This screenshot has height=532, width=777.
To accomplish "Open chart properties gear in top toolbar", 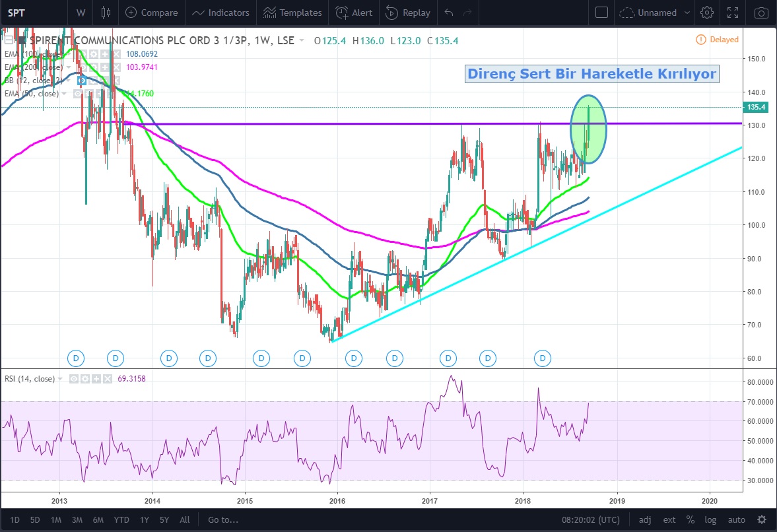I will [707, 13].
